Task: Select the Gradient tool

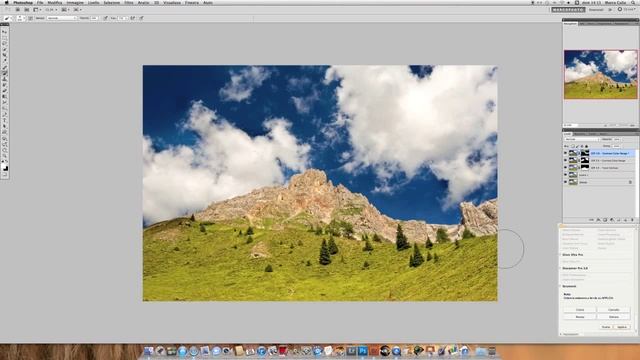Action: (x=4, y=97)
